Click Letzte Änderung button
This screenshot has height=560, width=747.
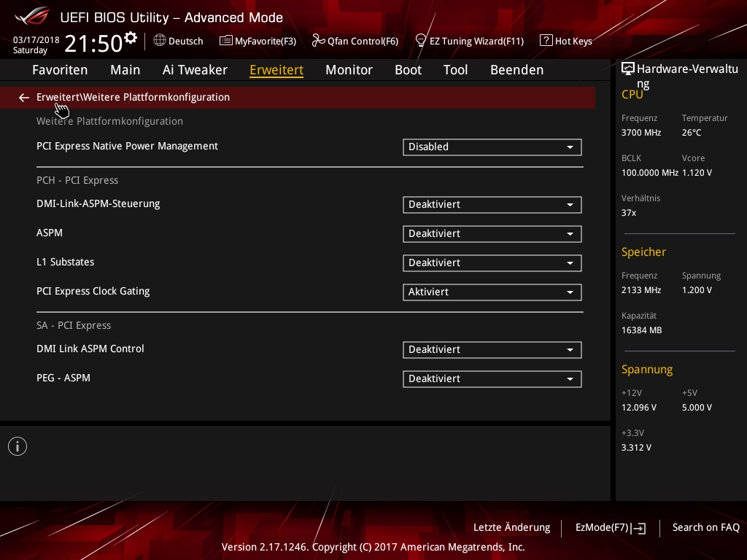[511, 528]
